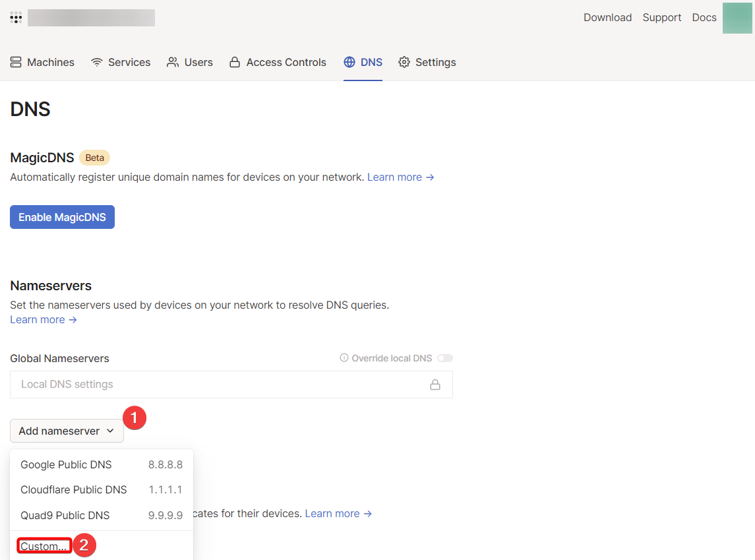Go to the Users tab

click(190, 62)
